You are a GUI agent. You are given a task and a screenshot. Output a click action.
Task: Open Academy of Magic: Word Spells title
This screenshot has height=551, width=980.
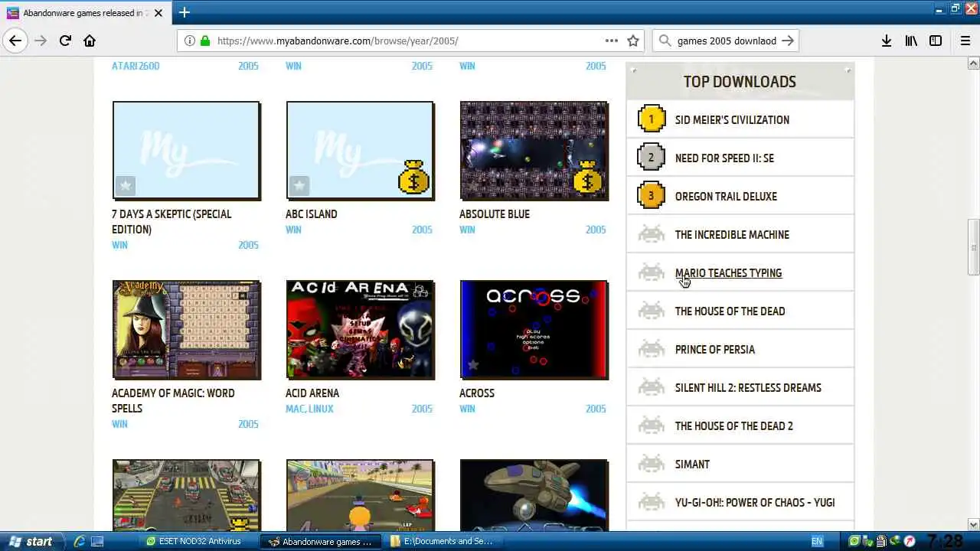tap(173, 400)
